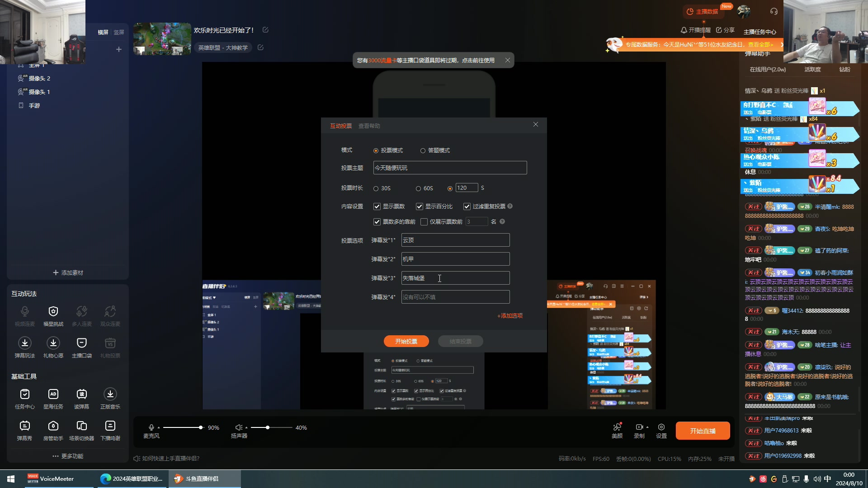Enable 仅展示票数前 checkbox
Viewport: 868px width, 488px height.
(424, 222)
